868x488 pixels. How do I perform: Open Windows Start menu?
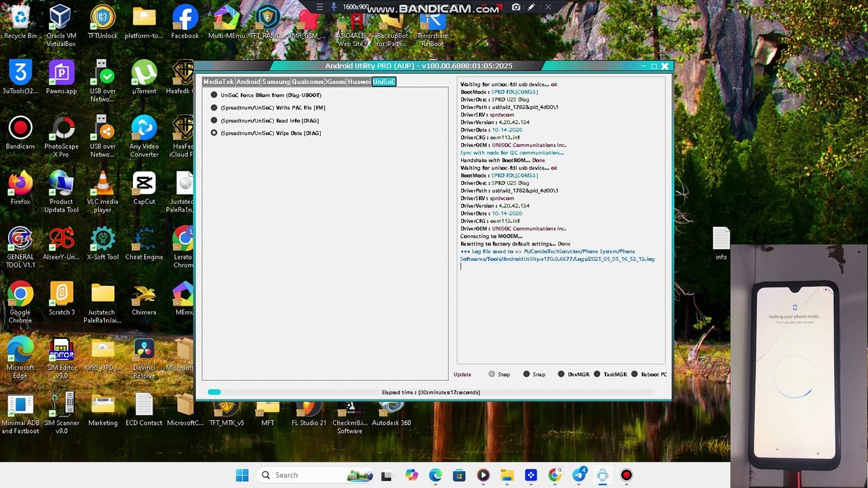tap(242, 475)
